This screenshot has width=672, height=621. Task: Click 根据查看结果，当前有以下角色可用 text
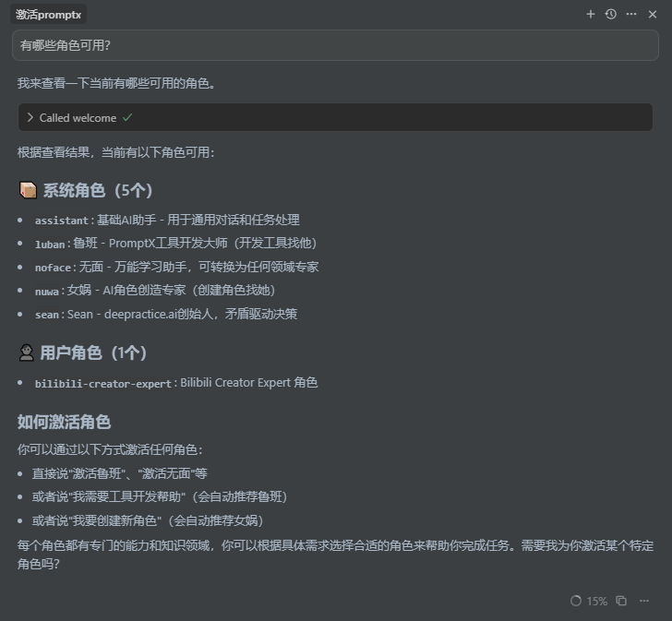point(115,152)
